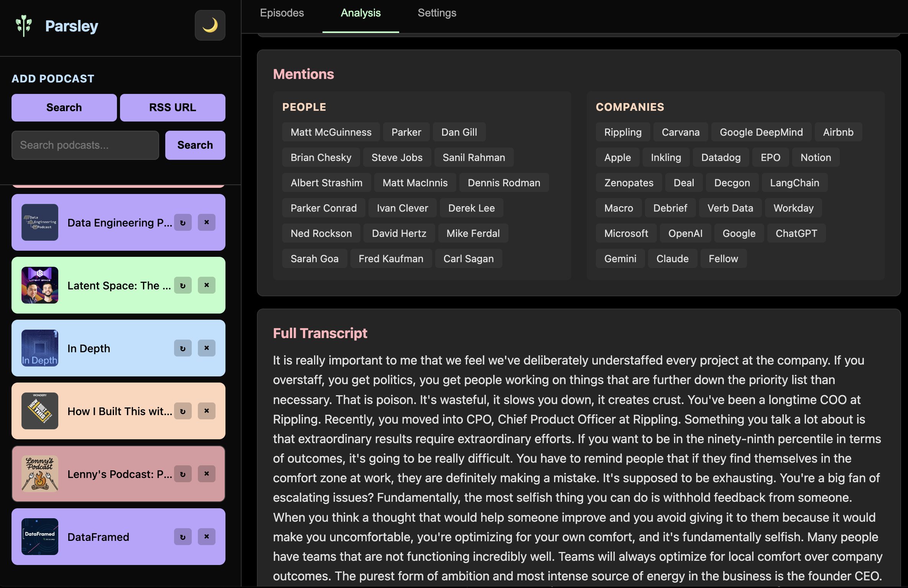Refresh the How I Built This feed
The width and height of the screenshot is (908, 588).
183,411
